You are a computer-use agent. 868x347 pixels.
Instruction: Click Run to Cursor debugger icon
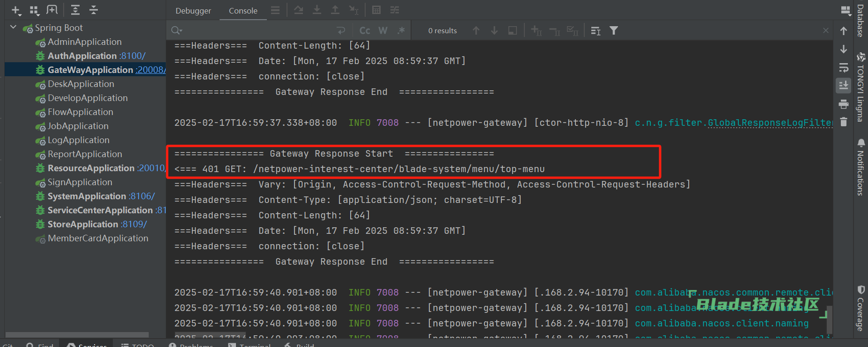click(x=354, y=10)
